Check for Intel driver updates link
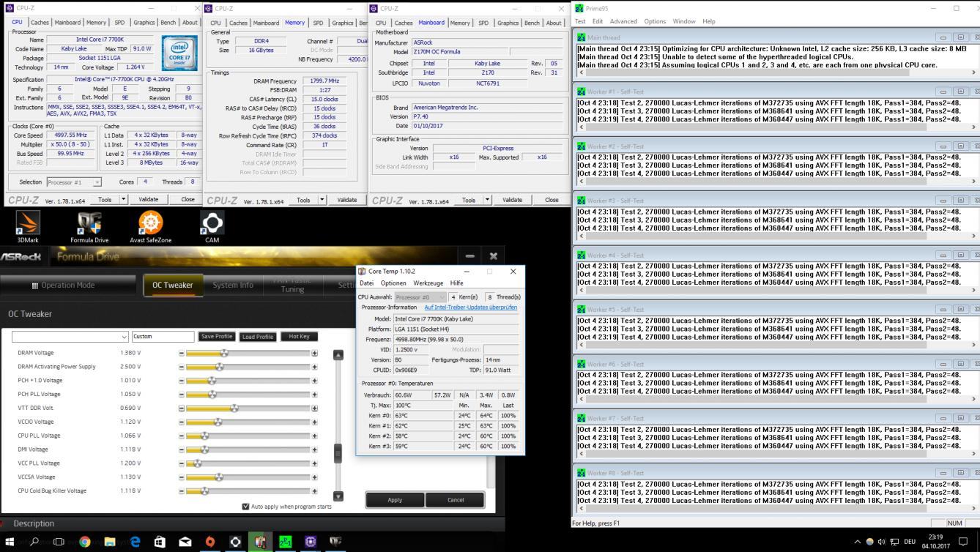This screenshot has height=552, width=980. (471, 307)
